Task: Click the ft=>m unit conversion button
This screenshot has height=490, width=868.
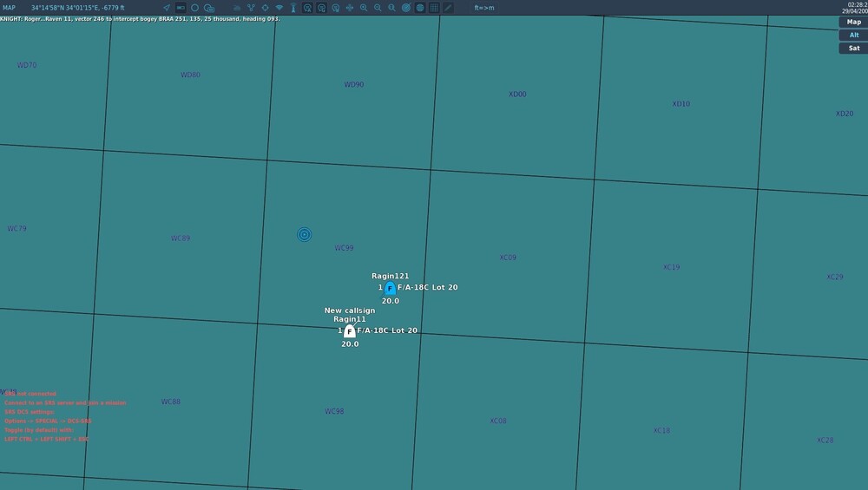Action: point(483,8)
